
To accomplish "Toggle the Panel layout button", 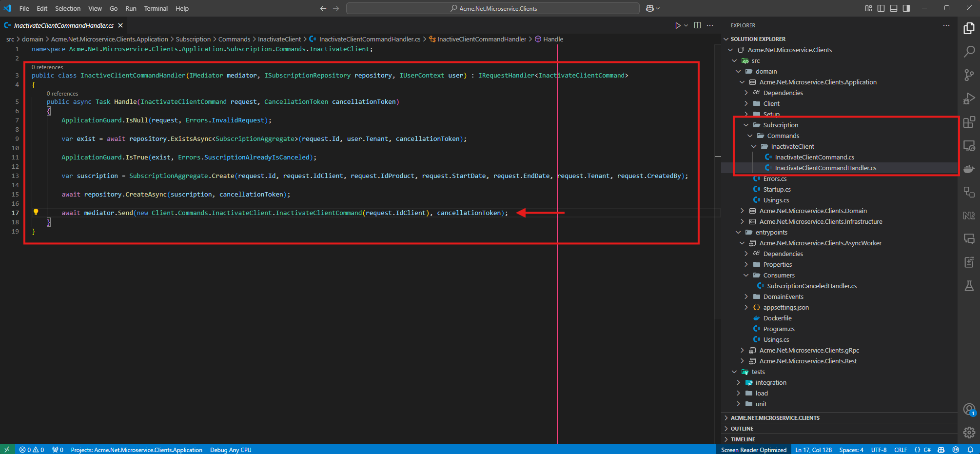I will 894,8.
